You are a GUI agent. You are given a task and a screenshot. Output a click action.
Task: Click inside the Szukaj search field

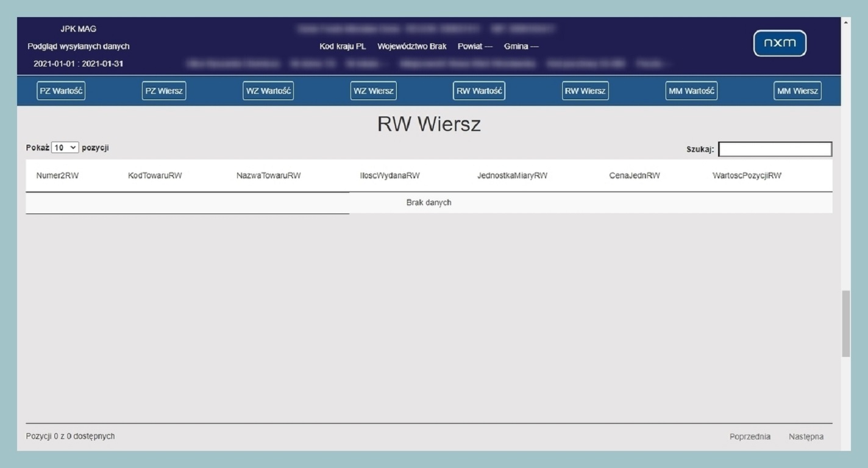(774, 148)
